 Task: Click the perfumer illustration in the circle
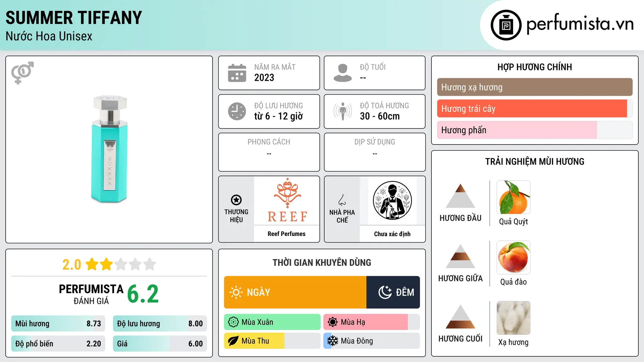pyautogui.click(x=392, y=200)
